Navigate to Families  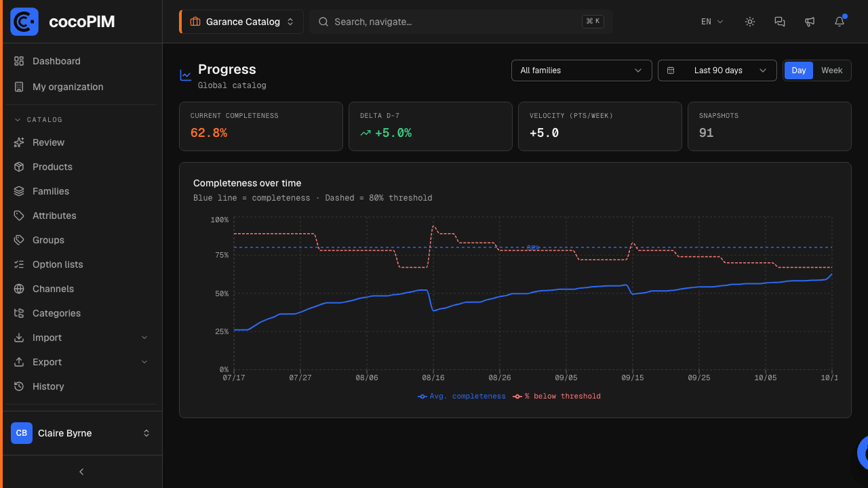click(x=81, y=191)
